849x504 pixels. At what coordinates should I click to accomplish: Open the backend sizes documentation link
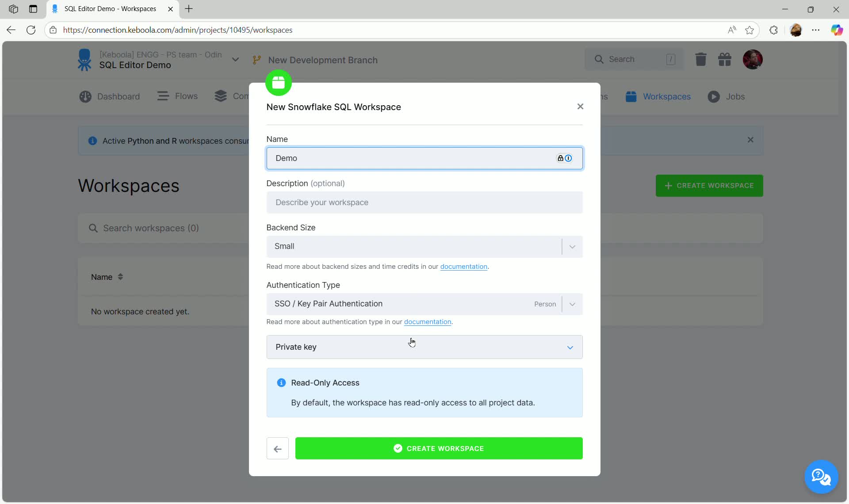click(463, 267)
